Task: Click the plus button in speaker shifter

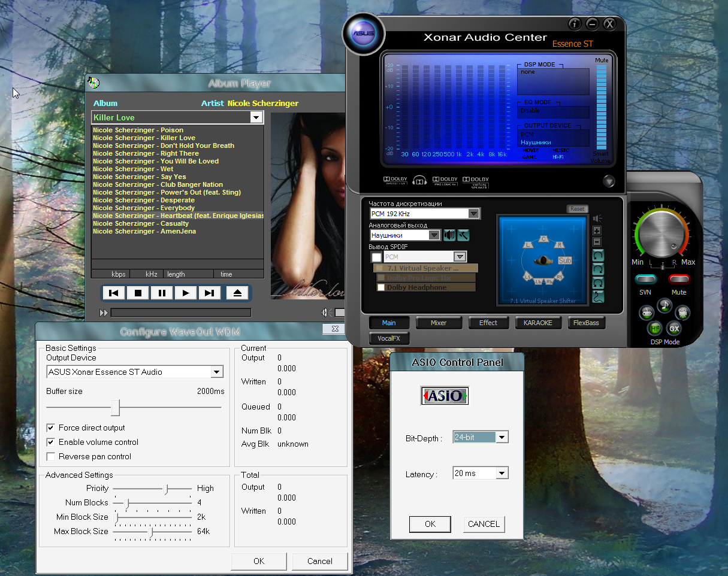Action: tap(597, 231)
